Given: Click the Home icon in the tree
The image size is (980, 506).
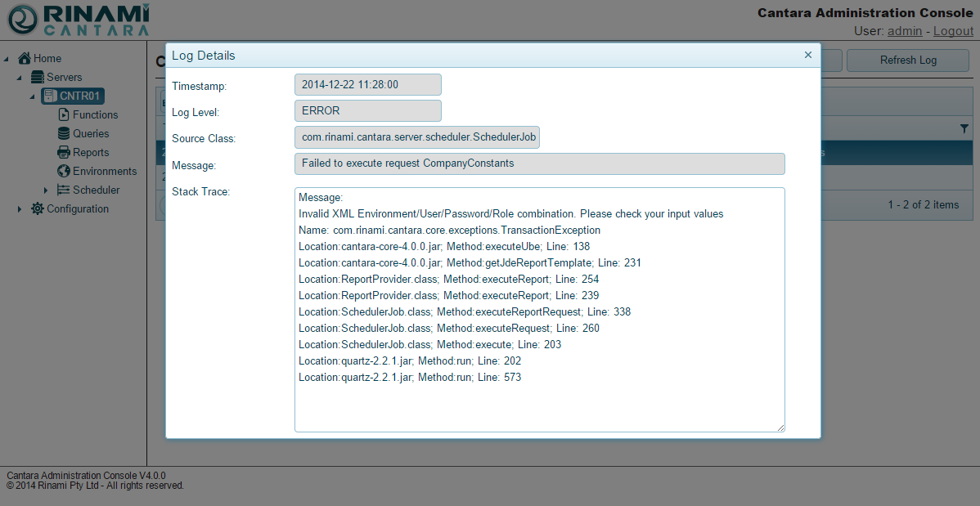Looking at the screenshot, I should [x=25, y=59].
